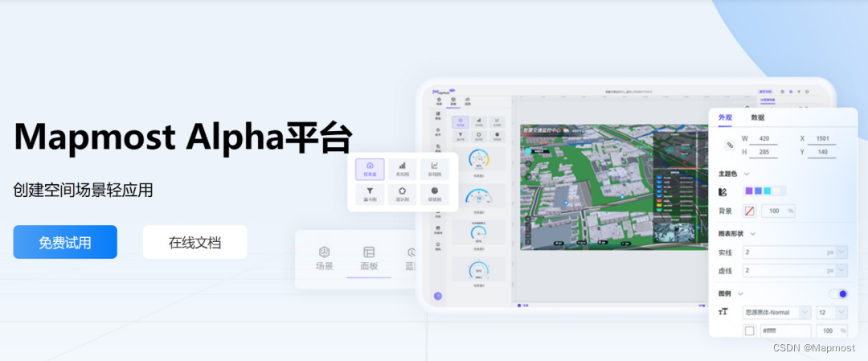Select the third gauge thumbnail 仪表盘3
This screenshot has height=361, width=868.
click(x=479, y=232)
